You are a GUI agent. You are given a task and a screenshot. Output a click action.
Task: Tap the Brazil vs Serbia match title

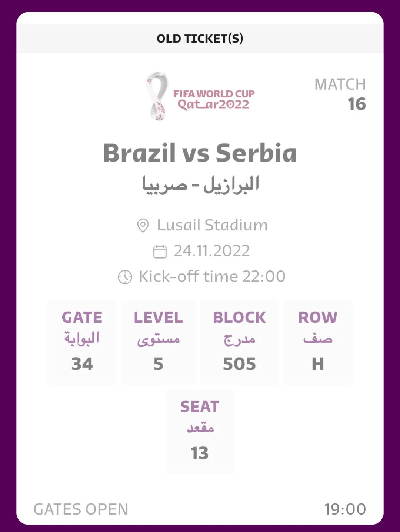click(200, 153)
